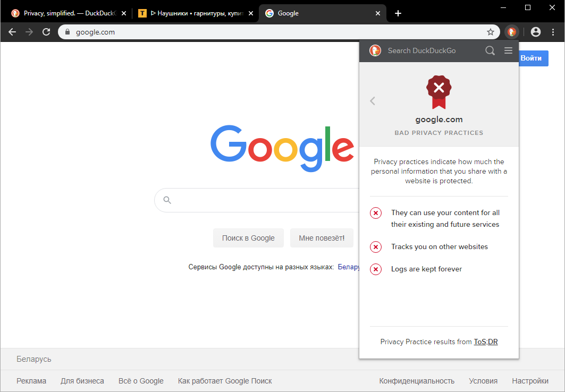Click the X icon beside 'Logs are kept forever'
Image resolution: width=565 pixels, height=392 pixels.
375,269
